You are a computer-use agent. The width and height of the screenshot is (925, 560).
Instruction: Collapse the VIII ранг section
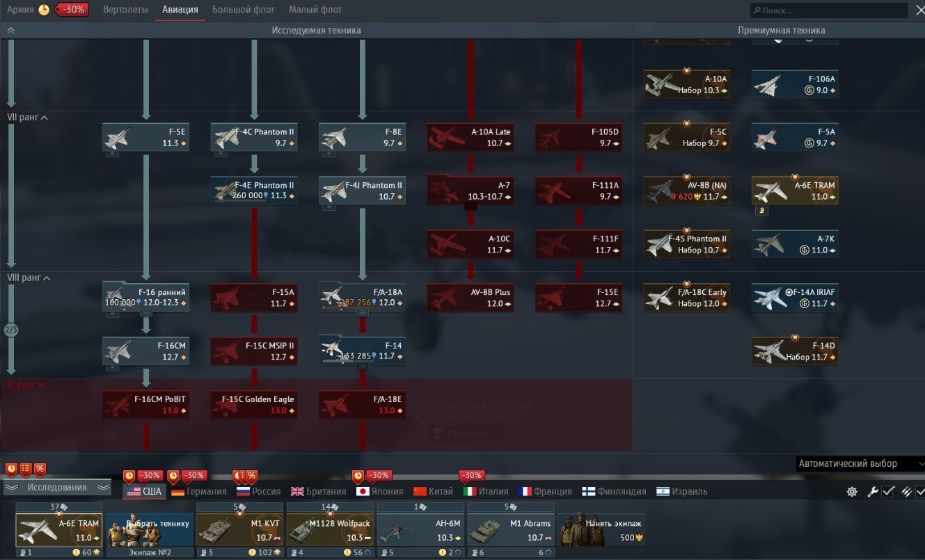29,278
